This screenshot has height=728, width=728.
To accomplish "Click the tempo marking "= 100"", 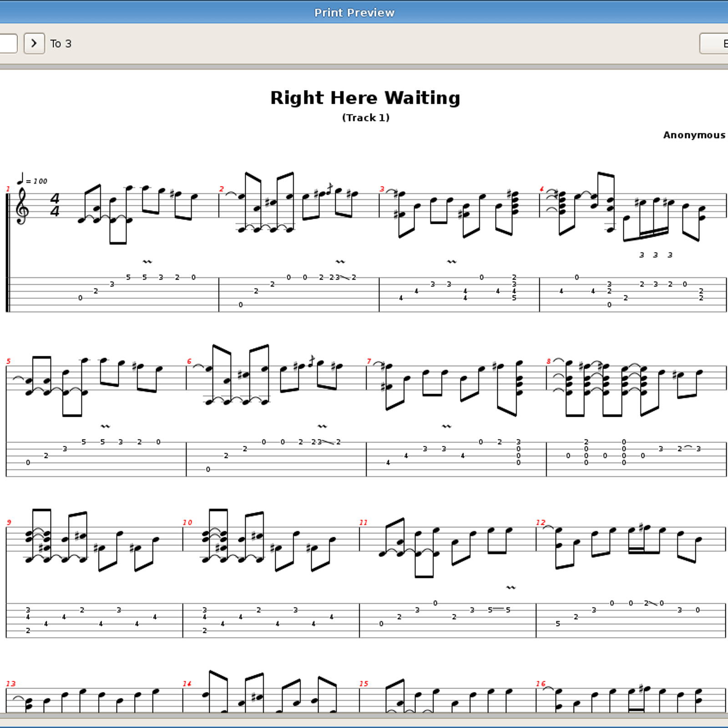I will tap(32, 179).
